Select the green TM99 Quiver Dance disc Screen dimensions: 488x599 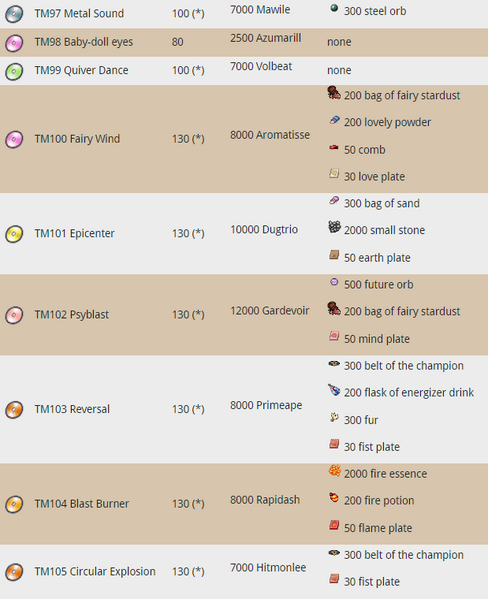(14, 71)
